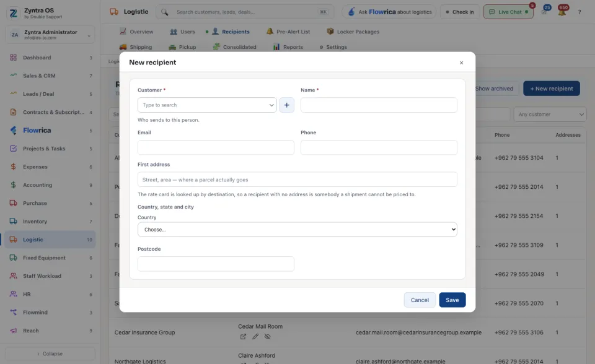The width and height of the screenshot is (595, 364).
Task: Open the Flowrica sidebar item
Action: pyautogui.click(x=50, y=131)
